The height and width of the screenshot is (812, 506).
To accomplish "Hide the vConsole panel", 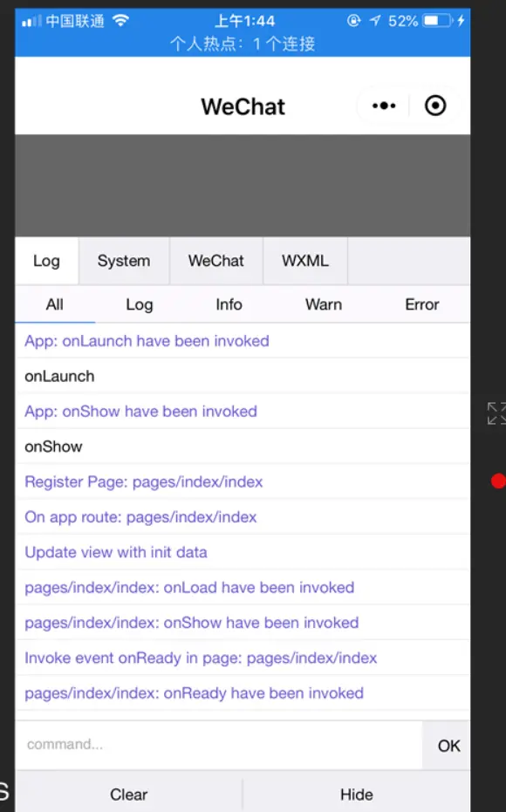I will coord(356,795).
